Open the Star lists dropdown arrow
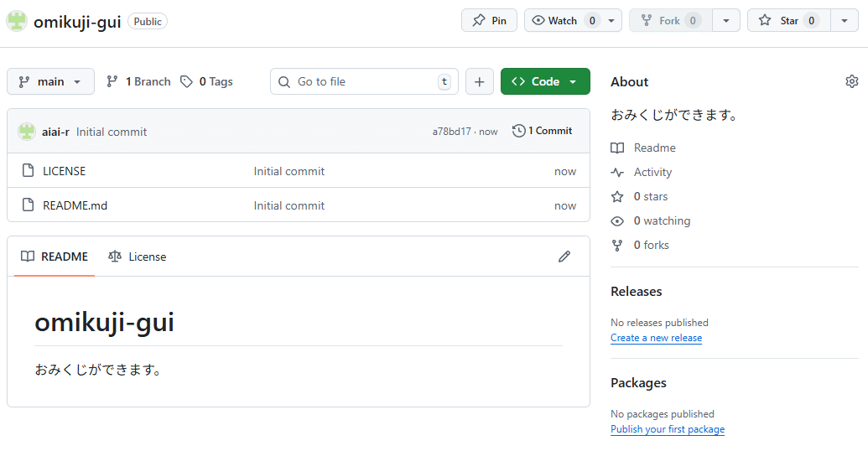Viewport: 868px width, 451px height. [x=845, y=20]
